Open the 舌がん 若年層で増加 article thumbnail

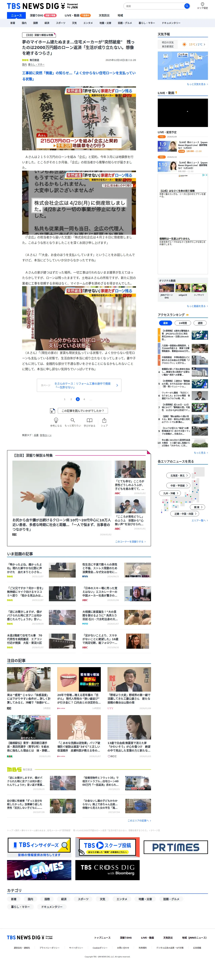pyautogui.click(x=79, y=679)
